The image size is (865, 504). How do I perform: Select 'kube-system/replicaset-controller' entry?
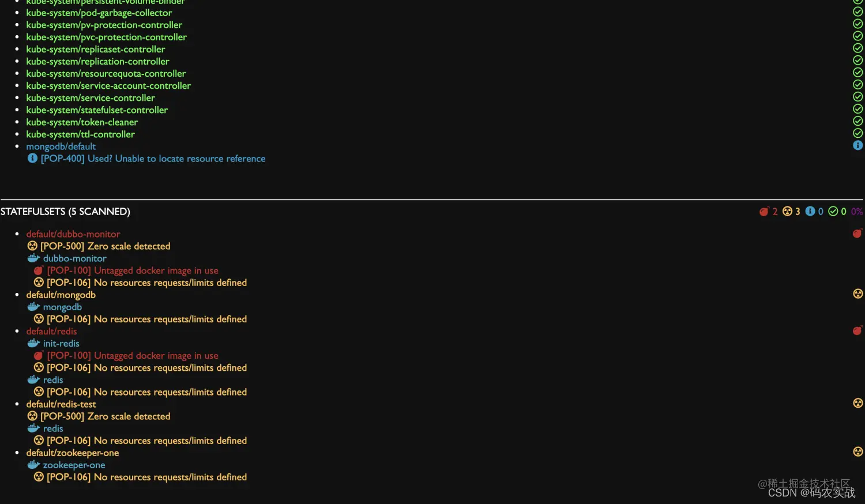(96, 49)
